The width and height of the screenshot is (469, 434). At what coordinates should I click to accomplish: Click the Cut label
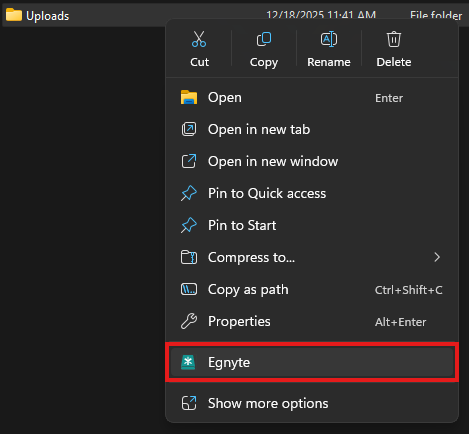[x=199, y=62]
